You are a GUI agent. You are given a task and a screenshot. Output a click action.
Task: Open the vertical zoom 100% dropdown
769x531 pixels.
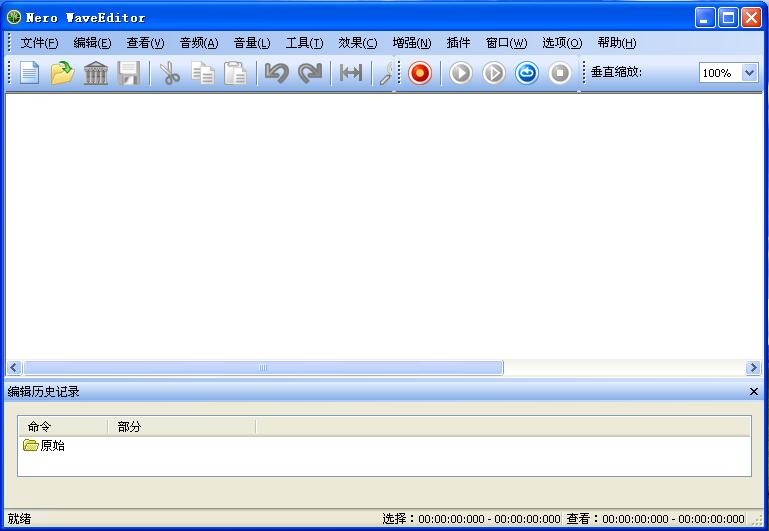point(749,73)
